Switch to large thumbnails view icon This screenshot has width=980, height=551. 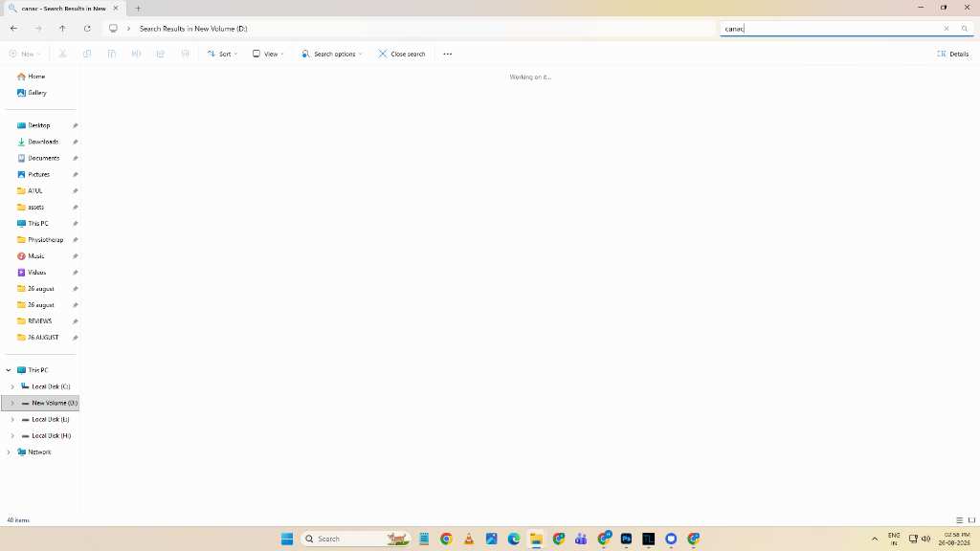971,519
